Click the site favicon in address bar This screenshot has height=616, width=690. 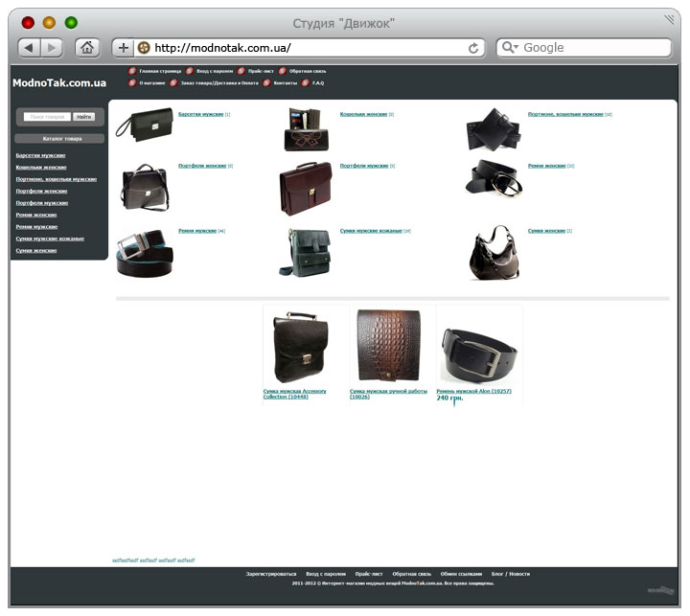144,48
